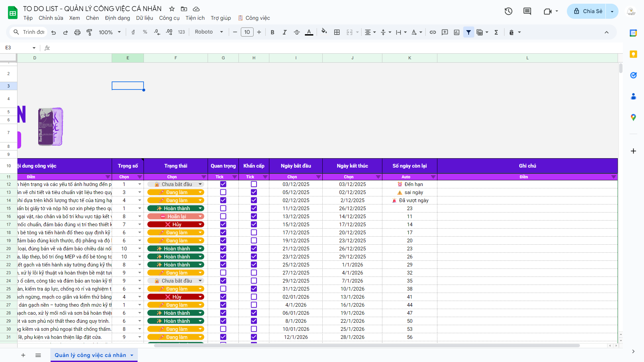
Task: Open version history clock icon
Action: [508, 11]
